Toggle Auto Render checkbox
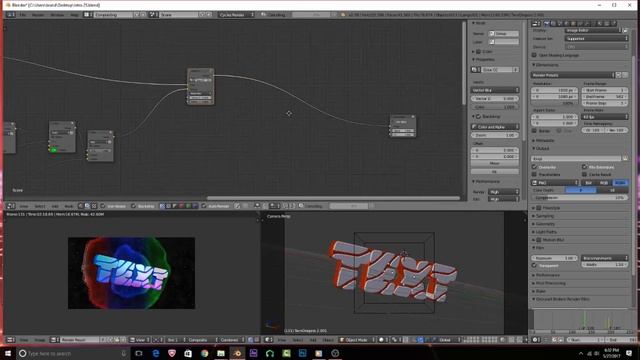 pyautogui.click(x=204, y=206)
